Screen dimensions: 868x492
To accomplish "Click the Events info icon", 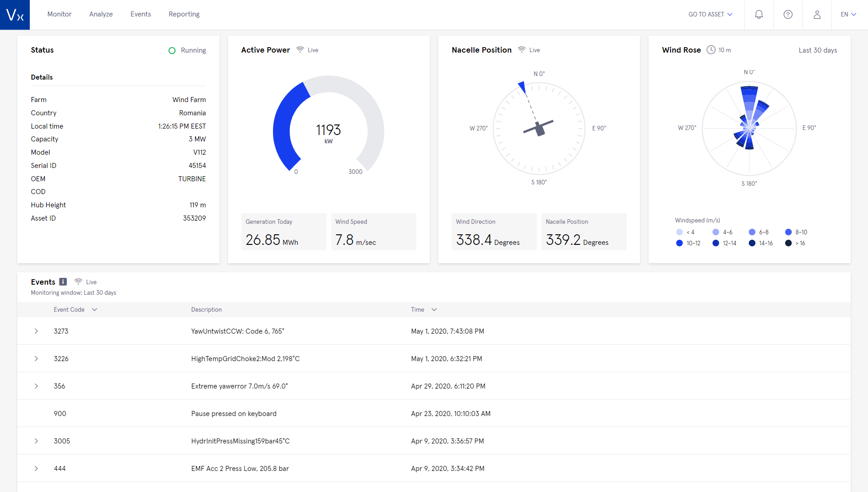I will (63, 282).
